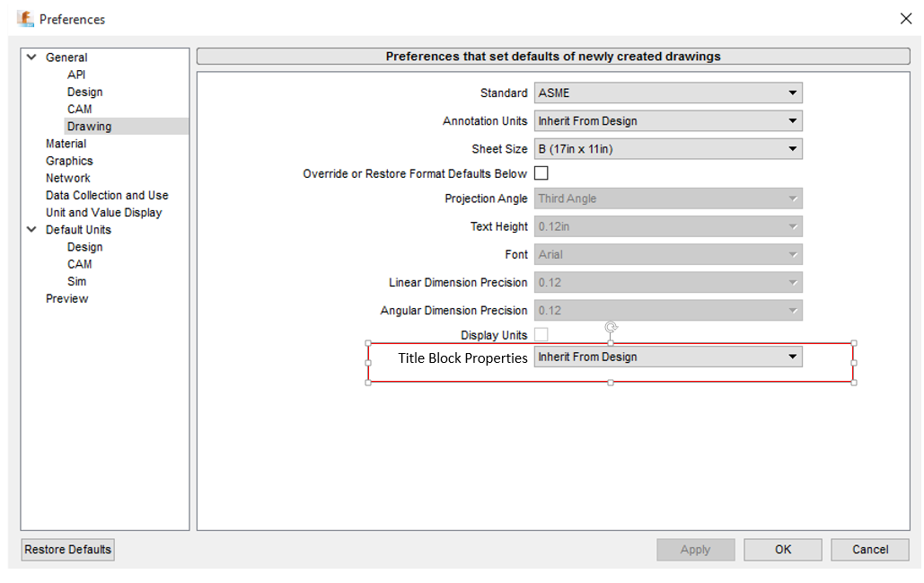The width and height of the screenshot is (924, 583).
Task: Click the Cancel button
Action: point(870,550)
